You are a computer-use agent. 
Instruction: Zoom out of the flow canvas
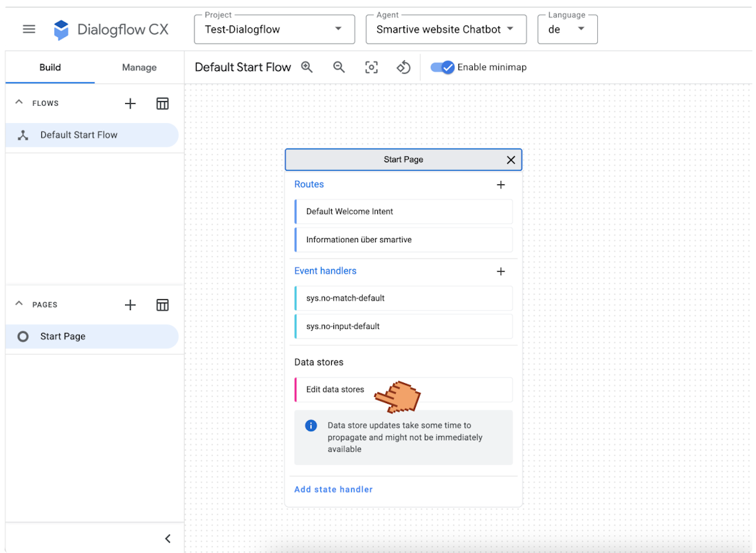[339, 67]
